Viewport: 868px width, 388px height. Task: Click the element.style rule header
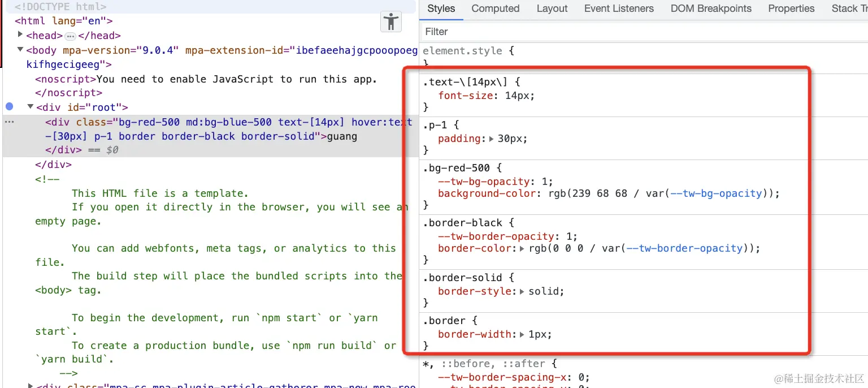468,51
